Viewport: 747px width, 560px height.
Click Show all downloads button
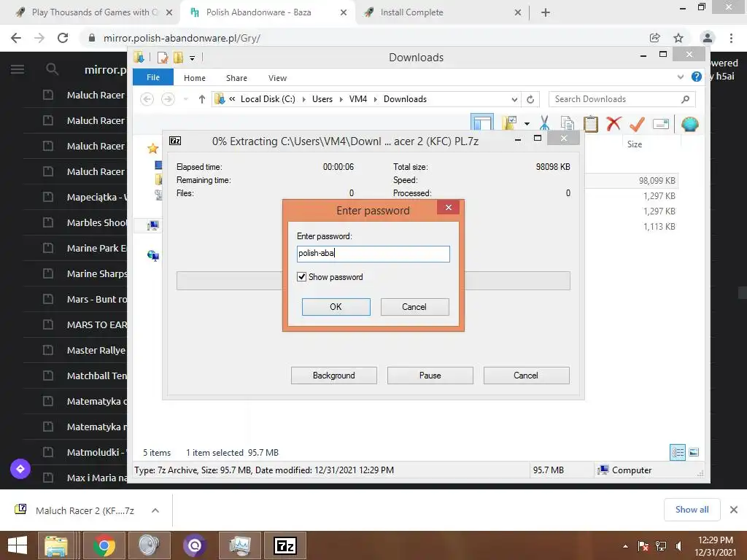692,510
